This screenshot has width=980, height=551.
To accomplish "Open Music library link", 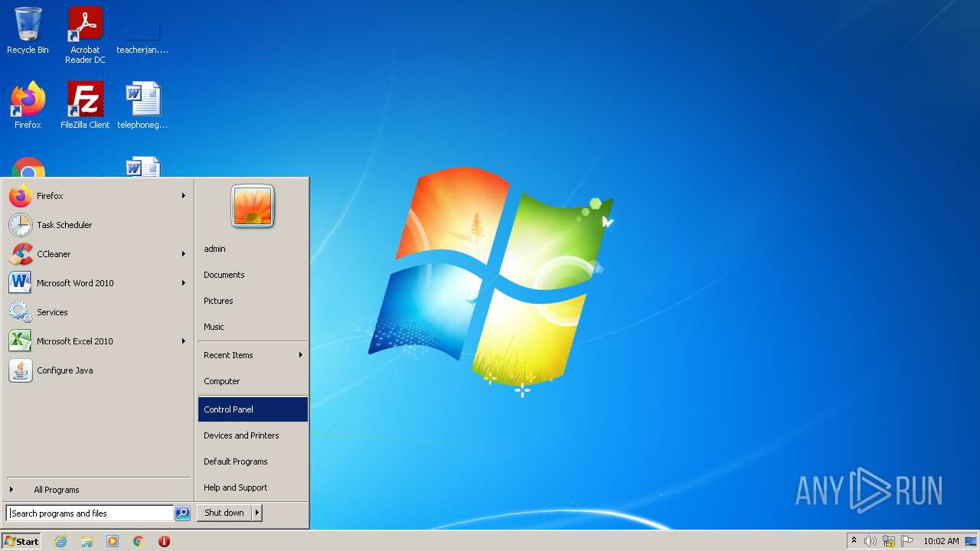I will point(253,327).
